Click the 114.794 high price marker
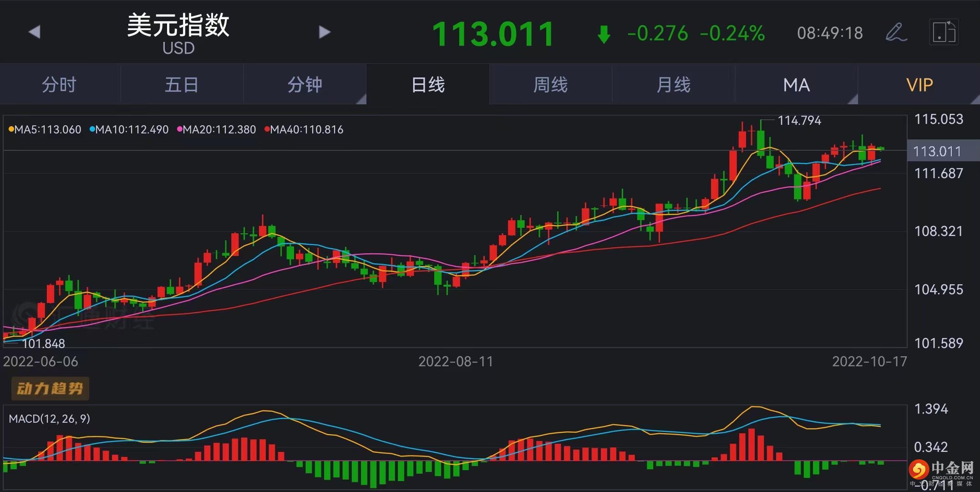Image resolution: width=980 pixels, height=492 pixels. [x=799, y=120]
